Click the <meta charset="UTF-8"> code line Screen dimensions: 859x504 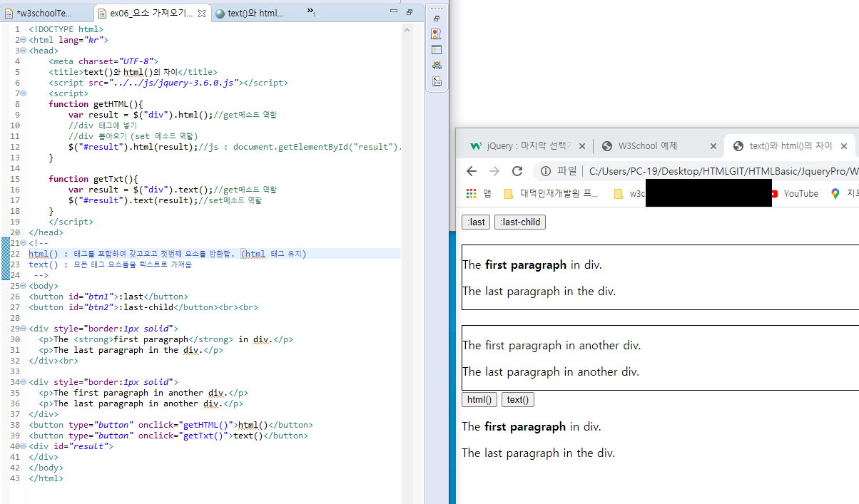tap(103, 61)
